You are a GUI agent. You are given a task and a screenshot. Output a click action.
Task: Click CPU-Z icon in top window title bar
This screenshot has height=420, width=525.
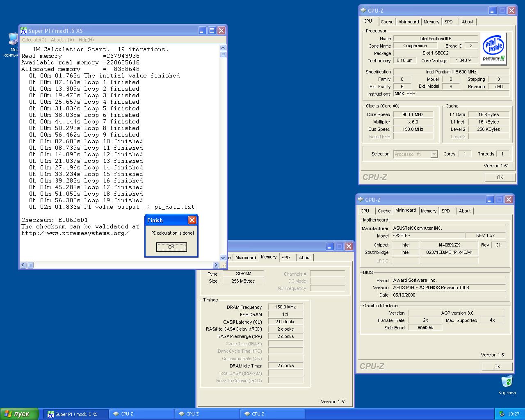pos(363,11)
